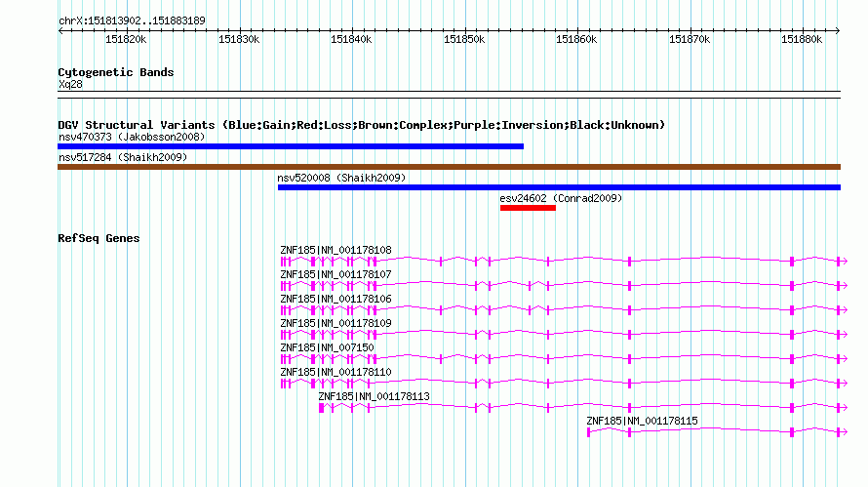Image resolution: width=868 pixels, height=487 pixels.
Task: Click the NM_001178110 transcript glyph
Action: click(x=564, y=383)
